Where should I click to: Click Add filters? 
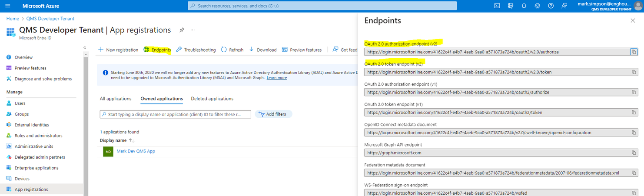tap(273, 114)
